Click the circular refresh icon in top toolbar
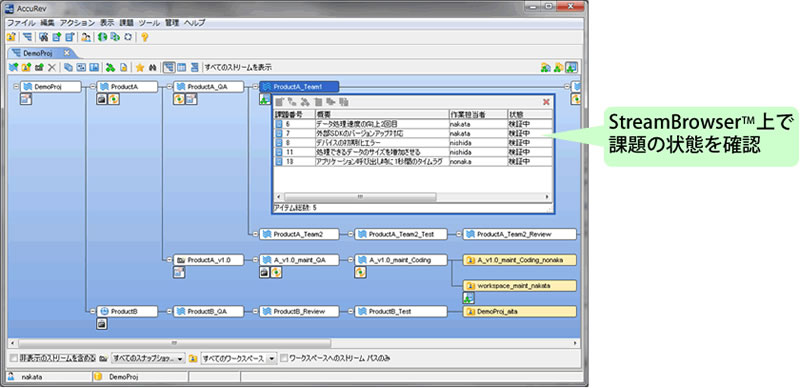Screen dimensions: 800x388 pyautogui.click(x=128, y=37)
